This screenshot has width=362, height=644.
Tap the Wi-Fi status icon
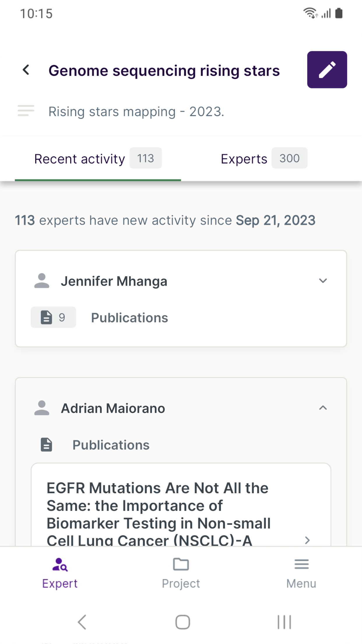click(311, 13)
